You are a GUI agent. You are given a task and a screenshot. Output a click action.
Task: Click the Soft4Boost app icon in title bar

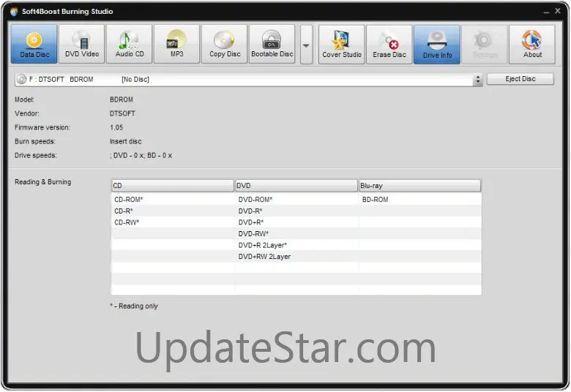click(x=14, y=12)
